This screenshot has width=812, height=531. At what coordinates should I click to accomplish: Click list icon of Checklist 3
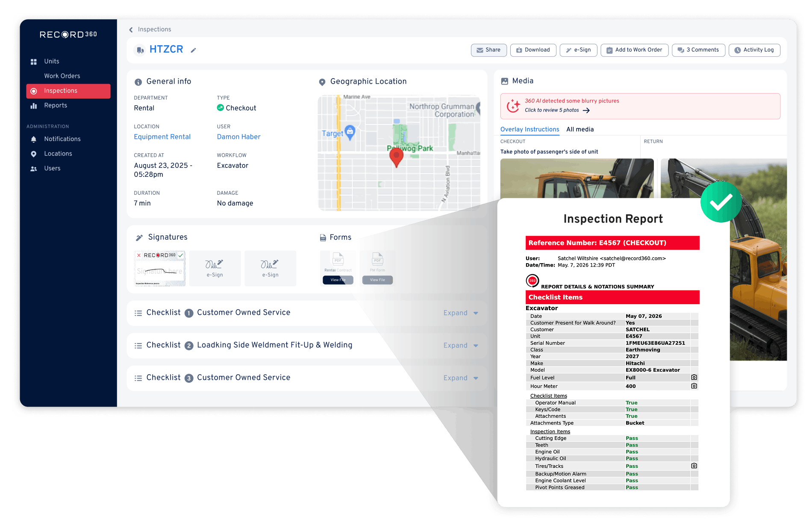click(x=138, y=378)
